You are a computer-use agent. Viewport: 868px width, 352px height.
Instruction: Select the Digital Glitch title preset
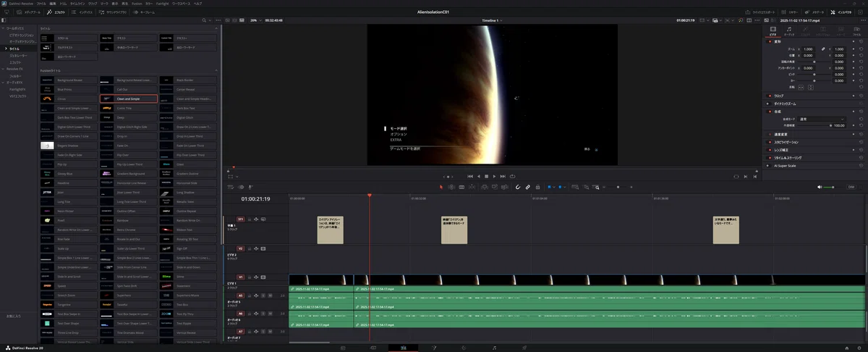188,117
